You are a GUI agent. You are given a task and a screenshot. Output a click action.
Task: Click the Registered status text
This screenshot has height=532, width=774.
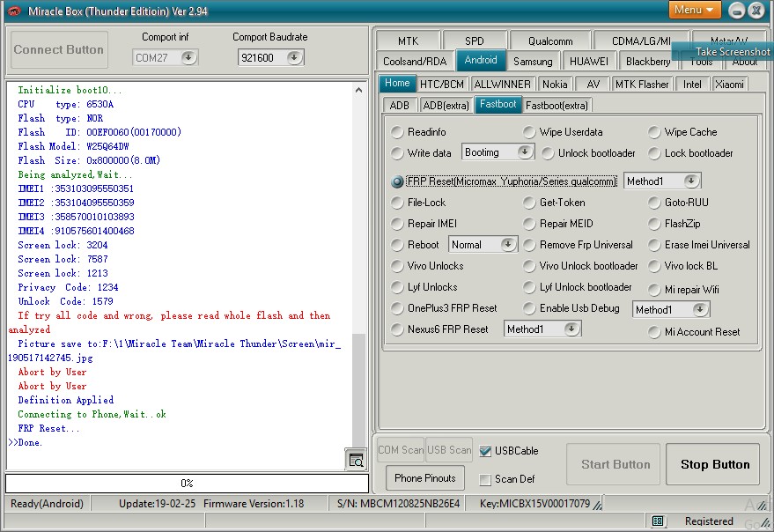708,521
